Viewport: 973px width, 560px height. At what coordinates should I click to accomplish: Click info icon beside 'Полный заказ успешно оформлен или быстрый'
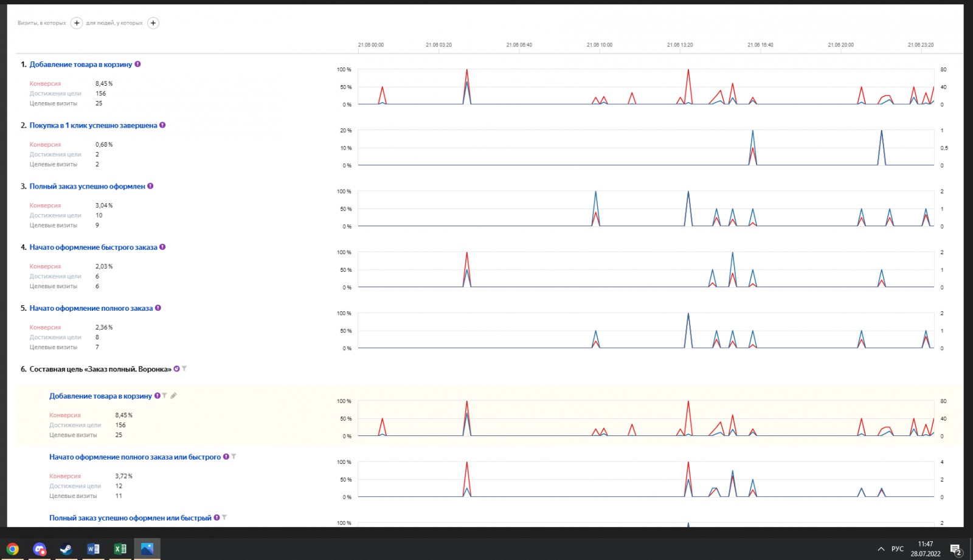tap(216, 517)
